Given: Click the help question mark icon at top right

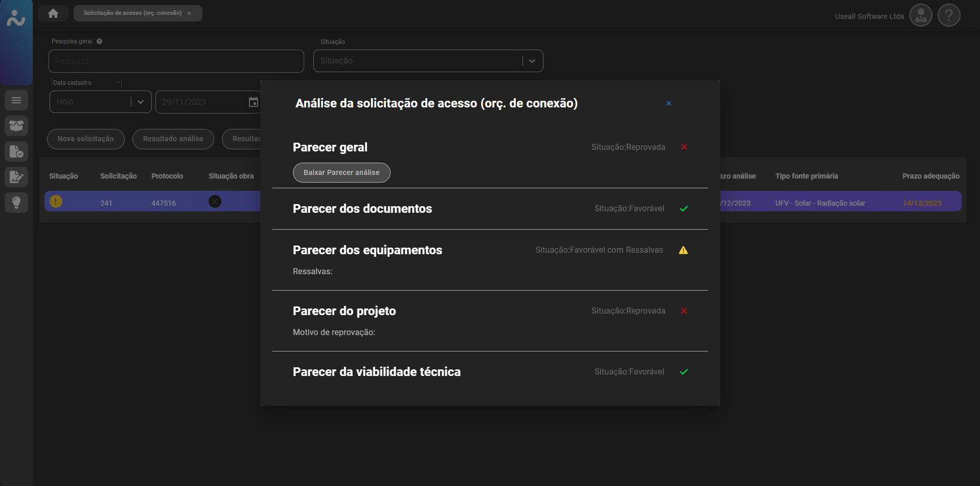Looking at the screenshot, I should pos(949,15).
